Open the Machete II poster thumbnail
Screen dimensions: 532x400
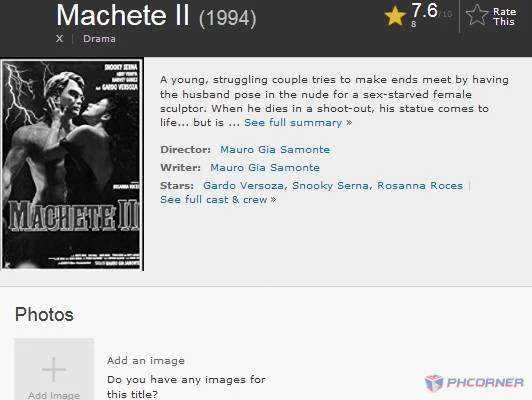[72, 165]
